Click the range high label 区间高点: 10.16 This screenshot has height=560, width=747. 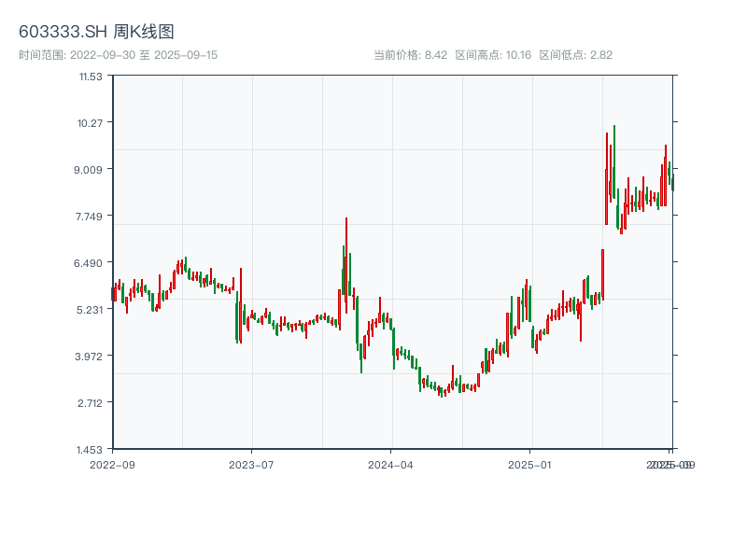[x=493, y=55]
